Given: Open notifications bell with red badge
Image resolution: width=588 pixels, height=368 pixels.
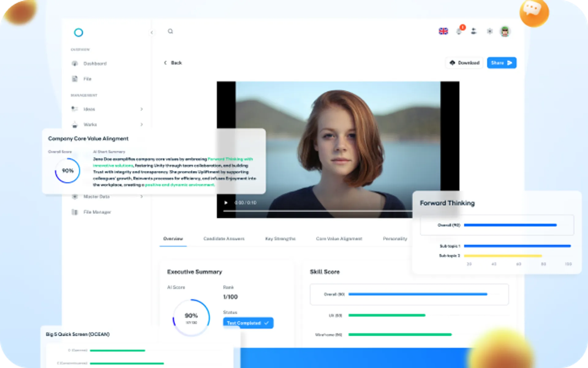Looking at the screenshot, I should coord(459,31).
